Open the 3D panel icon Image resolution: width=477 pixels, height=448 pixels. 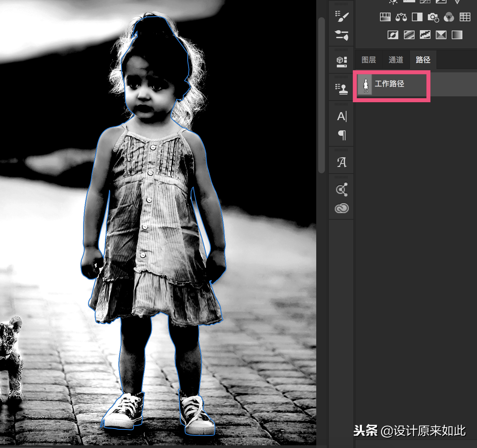tap(341, 62)
